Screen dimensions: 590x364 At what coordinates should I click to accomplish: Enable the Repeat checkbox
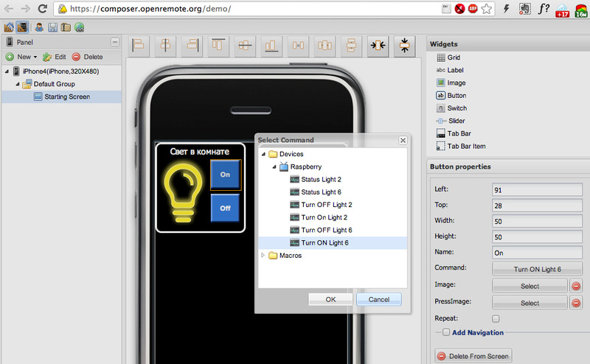pyautogui.click(x=496, y=319)
